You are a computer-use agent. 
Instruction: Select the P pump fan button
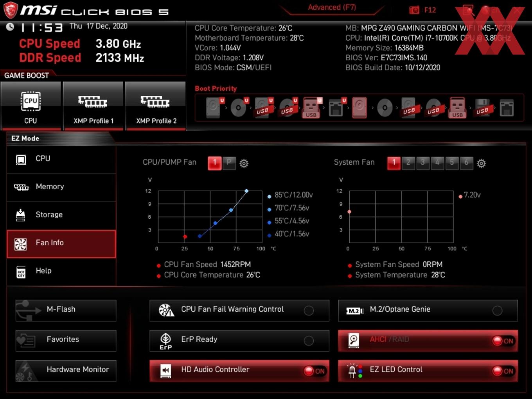(229, 163)
